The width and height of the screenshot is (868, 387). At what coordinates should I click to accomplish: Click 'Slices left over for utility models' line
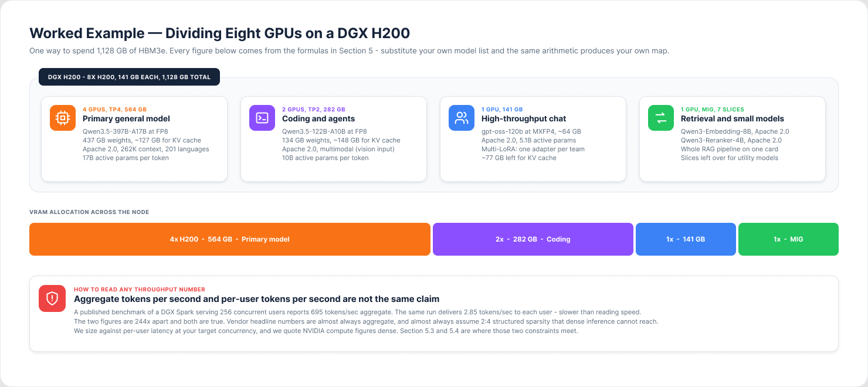click(730, 158)
